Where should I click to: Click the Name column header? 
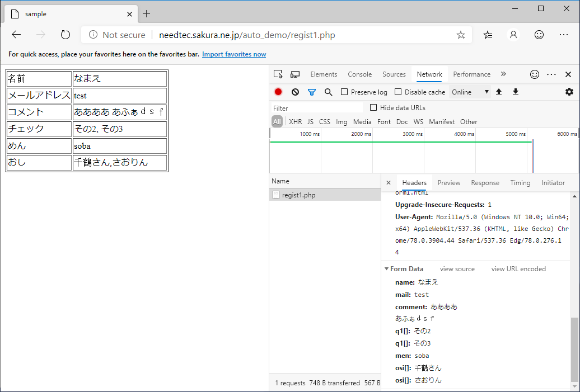(x=325, y=181)
